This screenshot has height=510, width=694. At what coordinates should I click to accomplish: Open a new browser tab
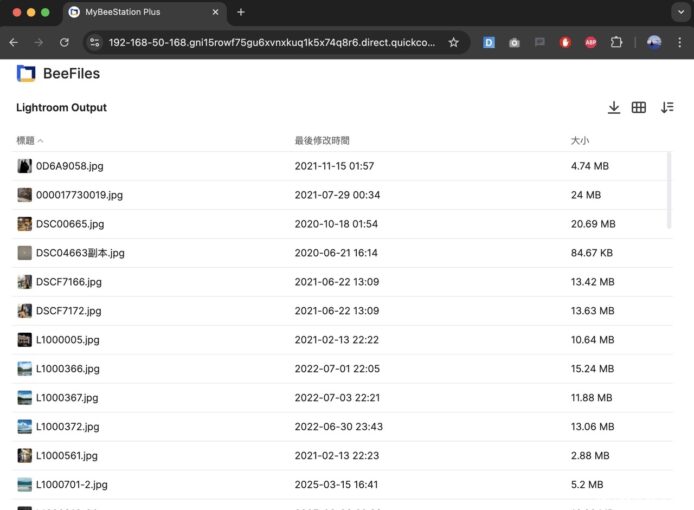[241, 12]
